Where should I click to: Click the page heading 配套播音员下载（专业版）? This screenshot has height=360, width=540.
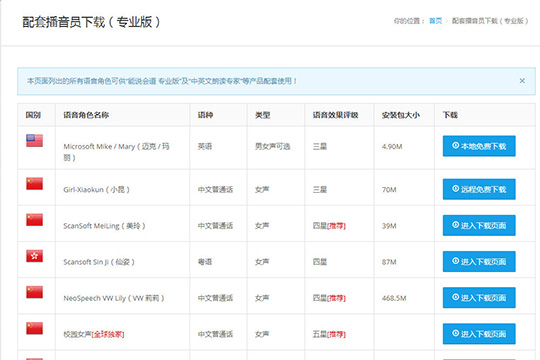click(x=91, y=22)
